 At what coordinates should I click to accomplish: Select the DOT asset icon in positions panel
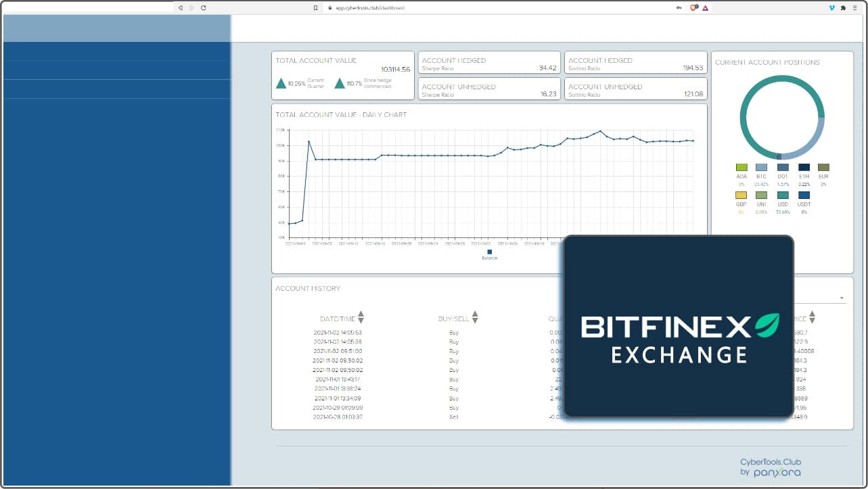point(783,167)
